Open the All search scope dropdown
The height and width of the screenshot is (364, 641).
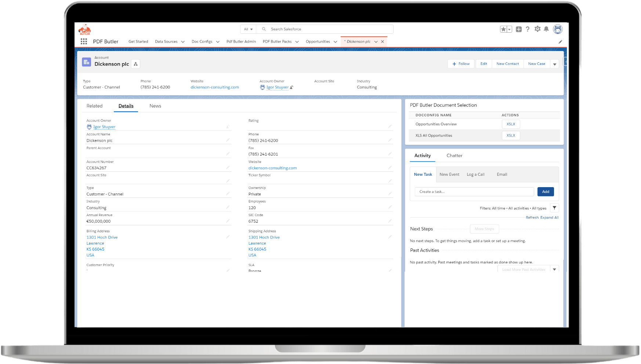248,29
